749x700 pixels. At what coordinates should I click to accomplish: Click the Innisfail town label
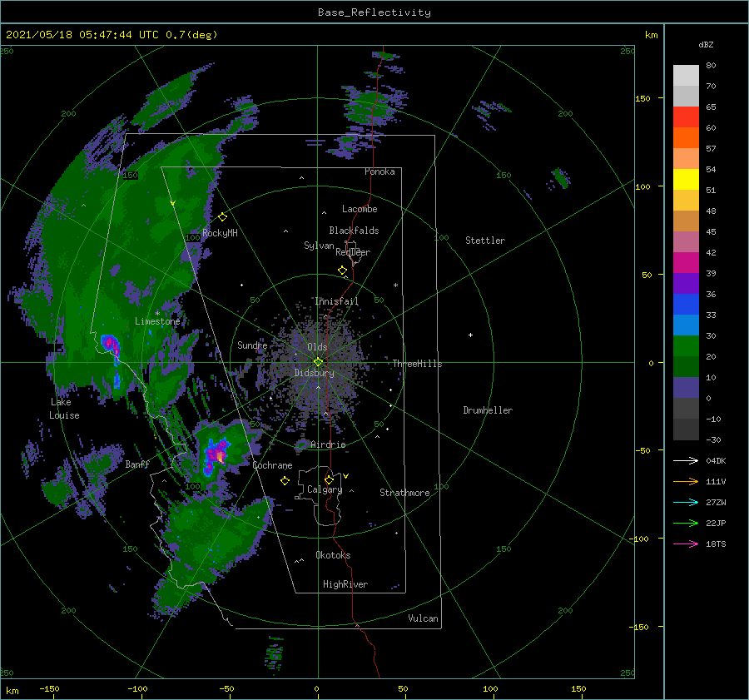tap(336, 301)
